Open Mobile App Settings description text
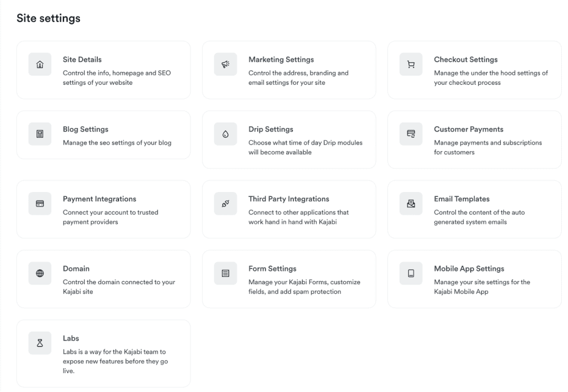The height and width of the screenshot is (392, 568). [x=481, y=287]
